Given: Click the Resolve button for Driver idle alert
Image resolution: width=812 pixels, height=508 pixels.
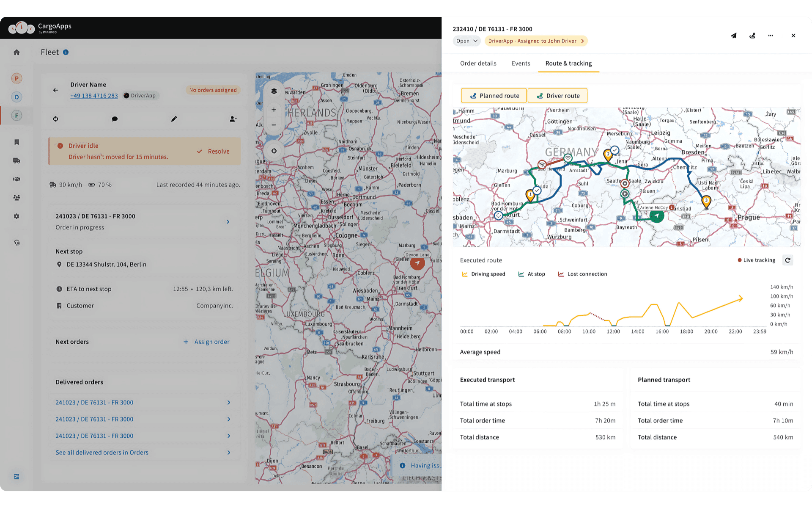Looking at the screenshot, I should tap(214, 151).
